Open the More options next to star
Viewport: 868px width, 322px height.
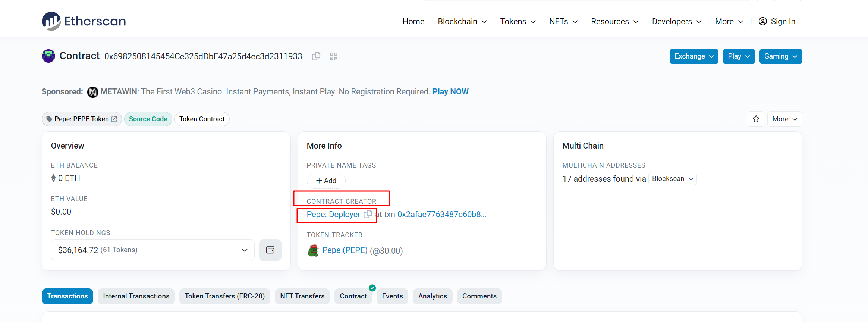[784, 119]
